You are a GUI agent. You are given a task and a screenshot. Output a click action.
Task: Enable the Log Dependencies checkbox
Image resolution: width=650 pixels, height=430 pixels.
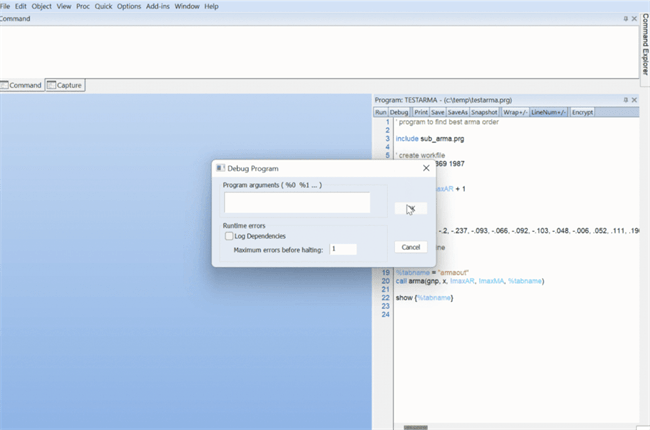[230, 236]
